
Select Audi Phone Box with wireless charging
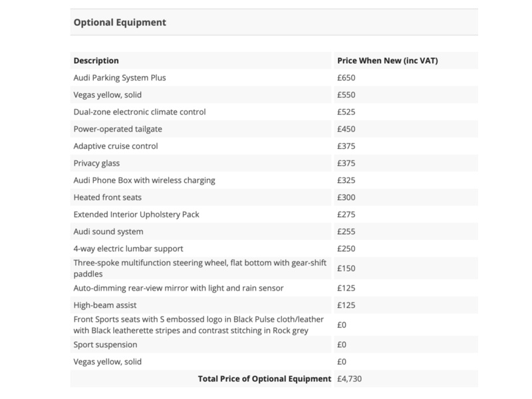(144, 180)
